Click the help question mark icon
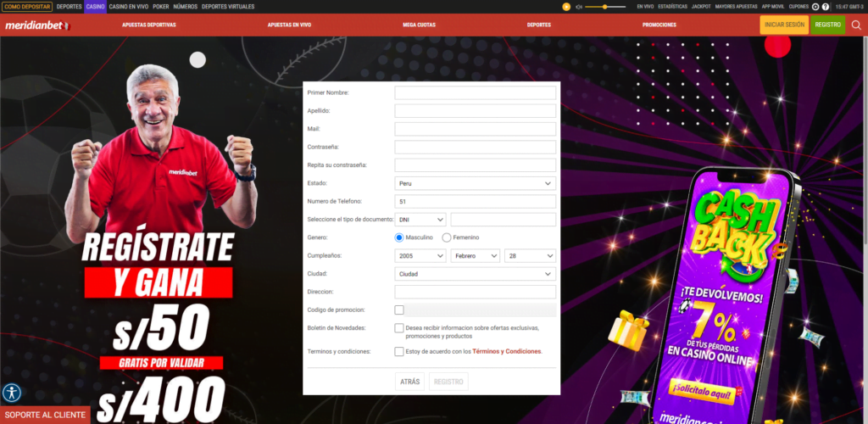868x424 pixels. pos(826,7)
